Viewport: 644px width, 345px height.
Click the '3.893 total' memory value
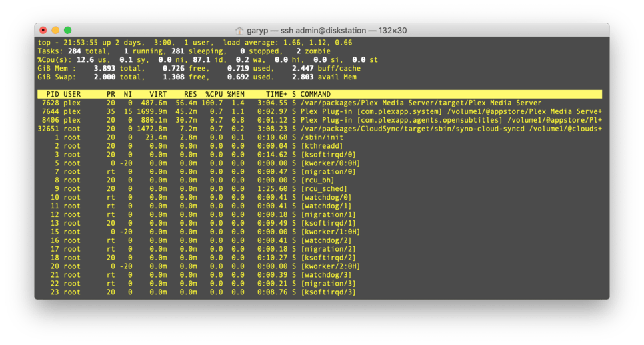coord(117,68)
